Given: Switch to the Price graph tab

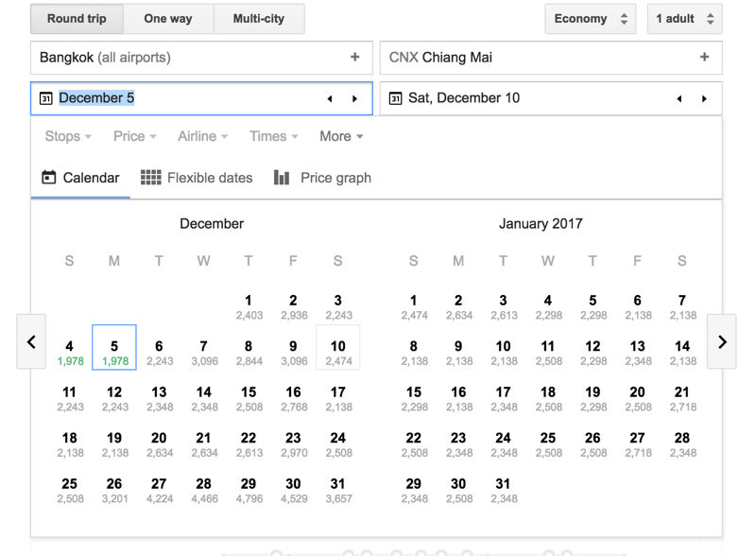Looking at the screenshot, I should point(322,178).
